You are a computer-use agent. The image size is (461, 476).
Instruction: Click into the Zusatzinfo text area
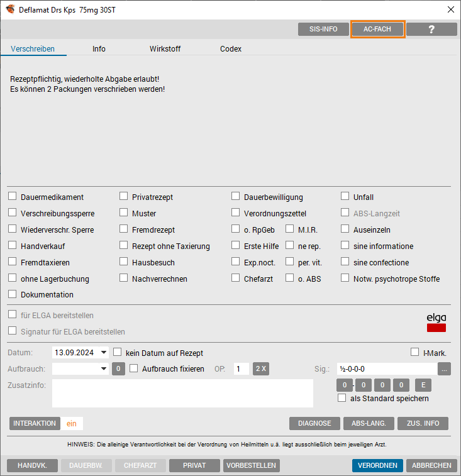tap(182, 394)
